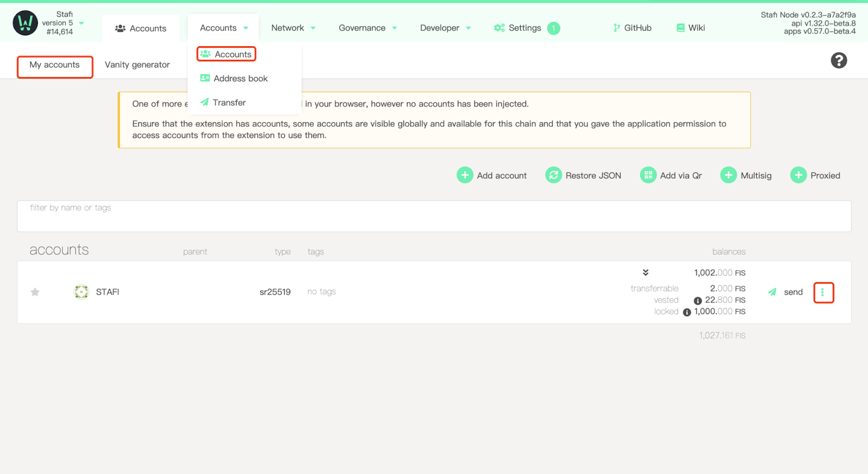This screenshot has height=474, width=868.
Task: Click the no tags label
Action: pos(322,292)
